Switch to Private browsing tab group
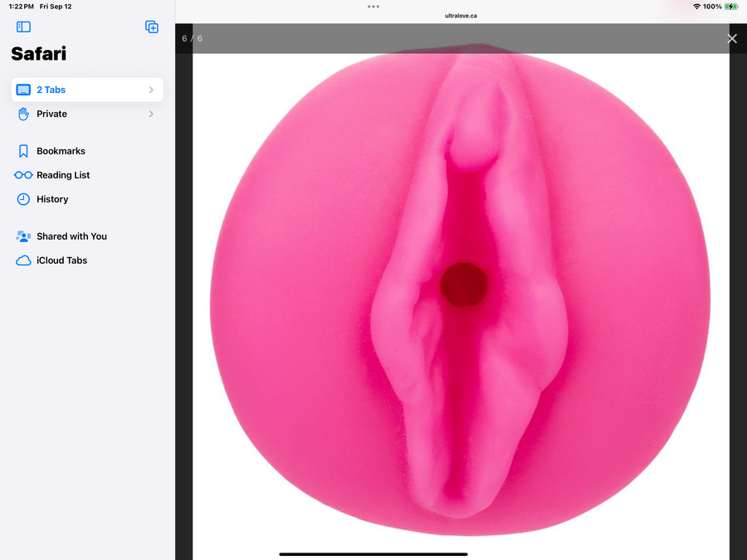This screenshot has width=747, height=560. click(51, 114)
